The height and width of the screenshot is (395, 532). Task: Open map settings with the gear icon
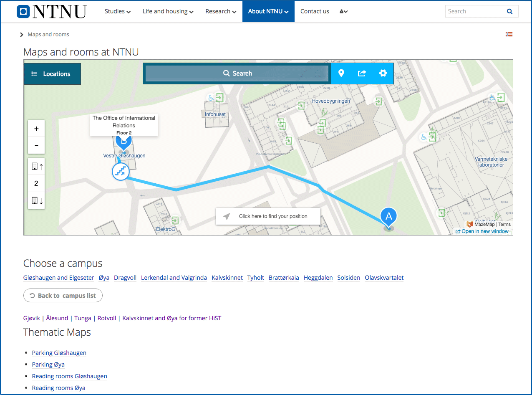click(x=383, y=73)
